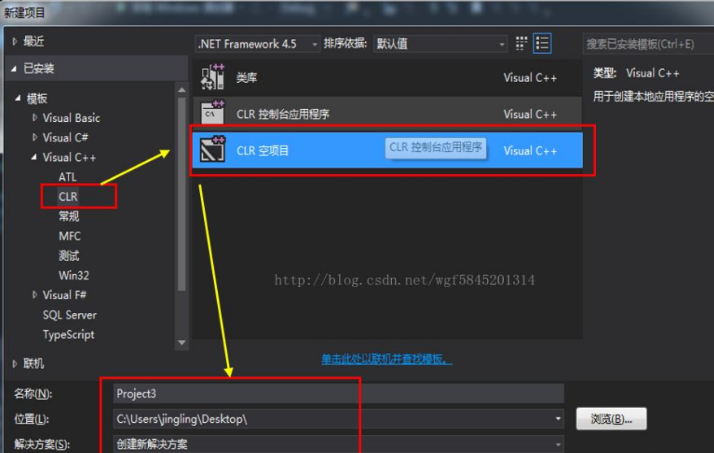Open 排序依据 默认值 sort dropdown
The width and height of the screenshot is (714, 453).
[440, 44]
